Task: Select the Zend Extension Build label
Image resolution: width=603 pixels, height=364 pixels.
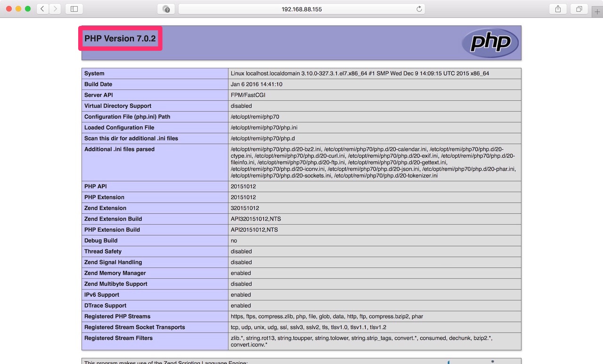Action: coord(113,219)
